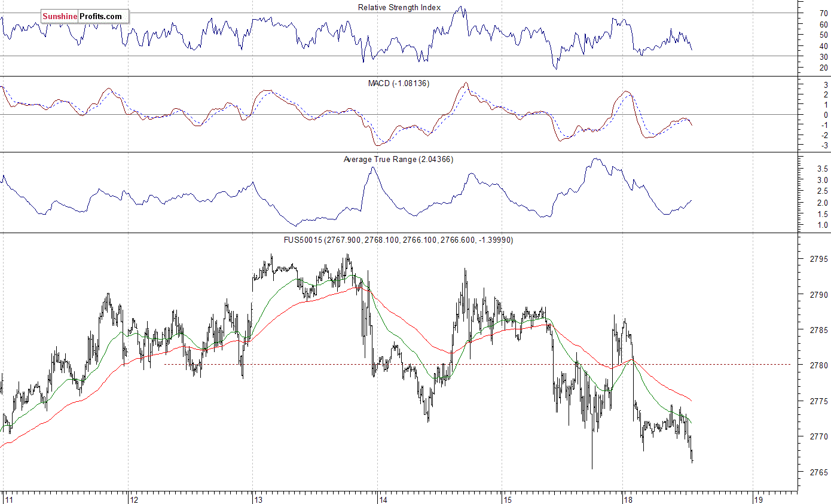
Task: Click RSI axis value 50
Action: click(824, 35)
